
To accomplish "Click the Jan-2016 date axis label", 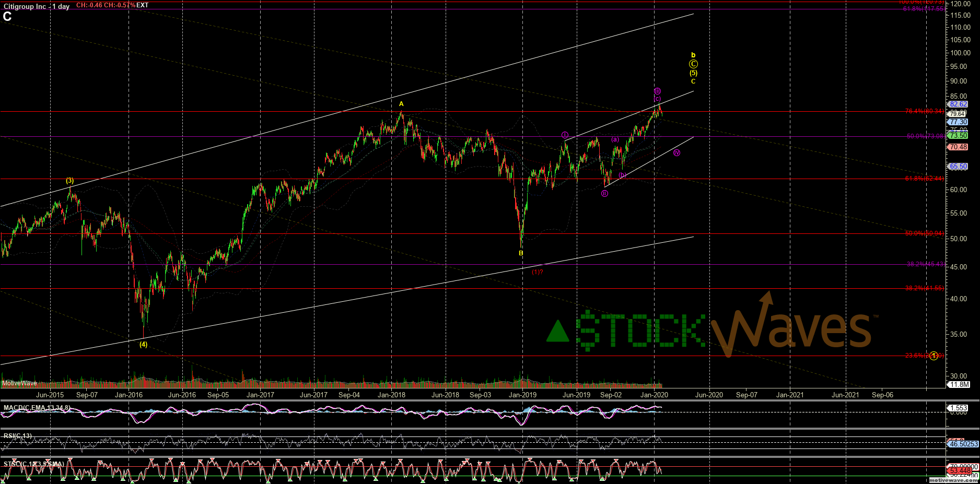I will (x=129, y=395).
